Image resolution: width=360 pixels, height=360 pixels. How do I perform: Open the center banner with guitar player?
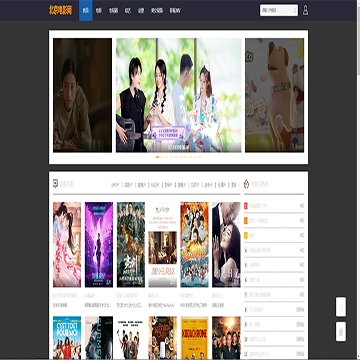point(178,95)
